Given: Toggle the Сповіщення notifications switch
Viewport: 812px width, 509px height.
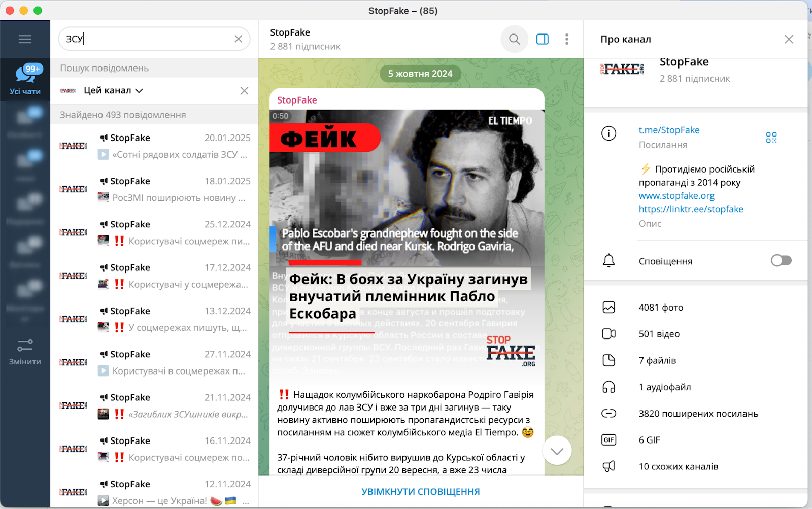Looking at the screenshot, I should pyautogui.click(x=781, y=261).
